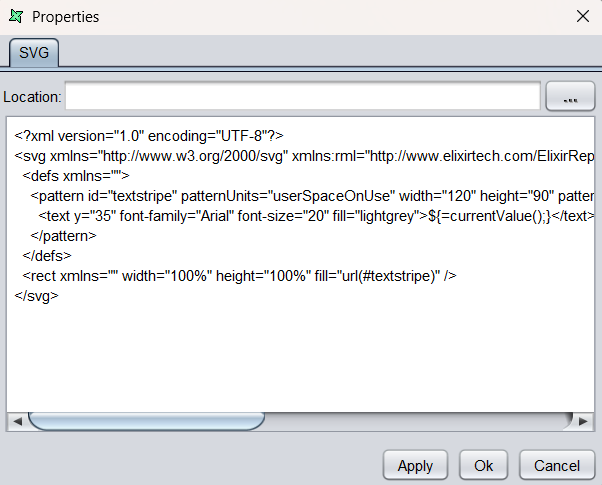The height and width of the screenshot is (485, 602).
Task: Apply the SVG changes
Action: (x=415, y=465)
